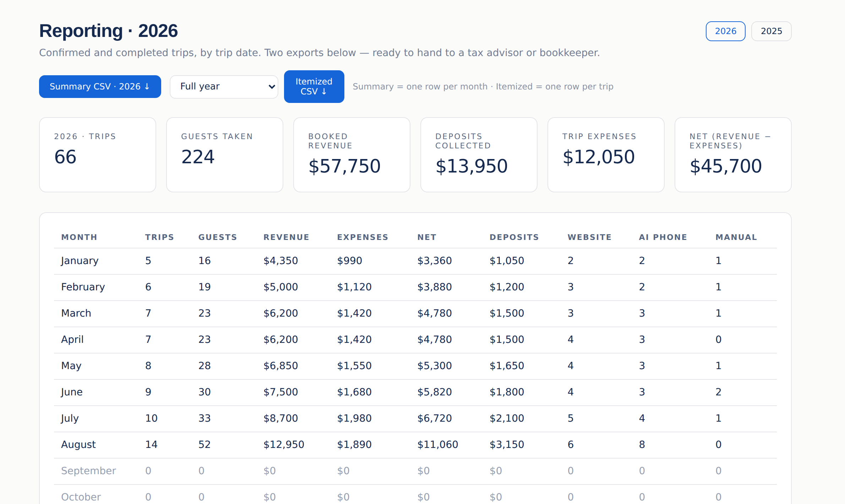Open the Full year period dropdown

(x=224, y=87)
